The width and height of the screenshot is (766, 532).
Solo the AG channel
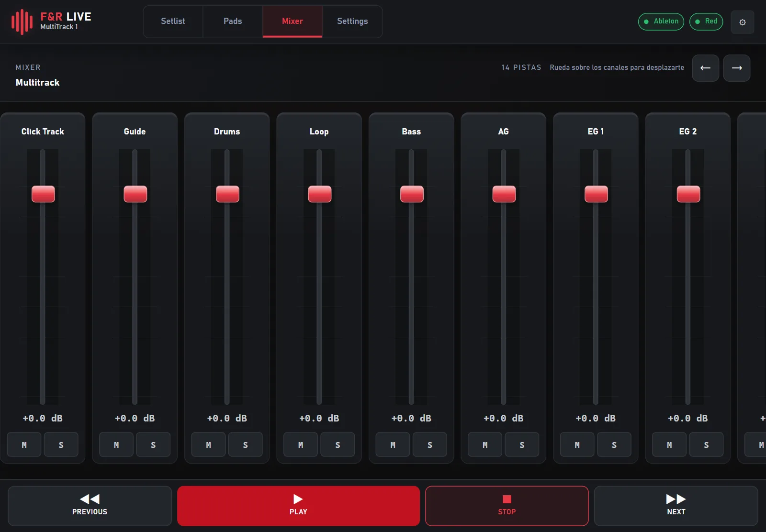[522, 444]
